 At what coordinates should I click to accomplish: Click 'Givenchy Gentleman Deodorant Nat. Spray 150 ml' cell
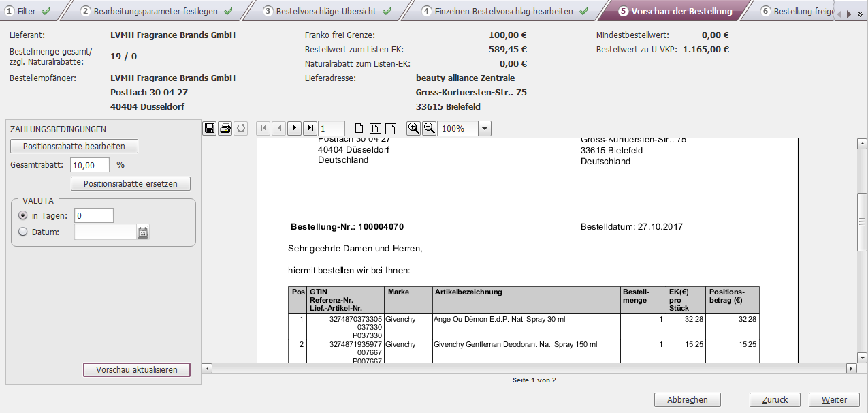[526, 352]
